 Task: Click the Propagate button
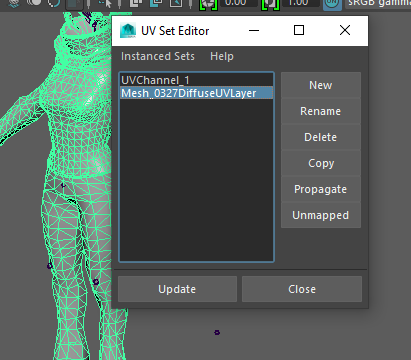coord(321,189)
